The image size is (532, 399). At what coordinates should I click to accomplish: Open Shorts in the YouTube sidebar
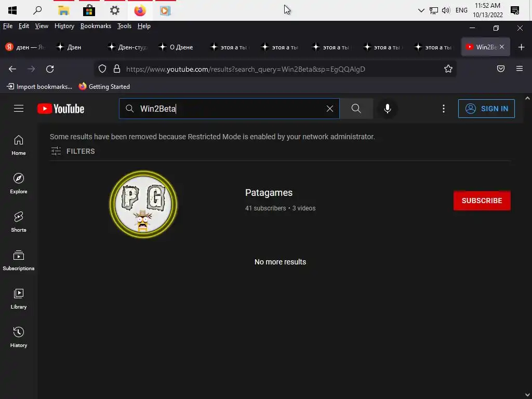tap(19, 222)
